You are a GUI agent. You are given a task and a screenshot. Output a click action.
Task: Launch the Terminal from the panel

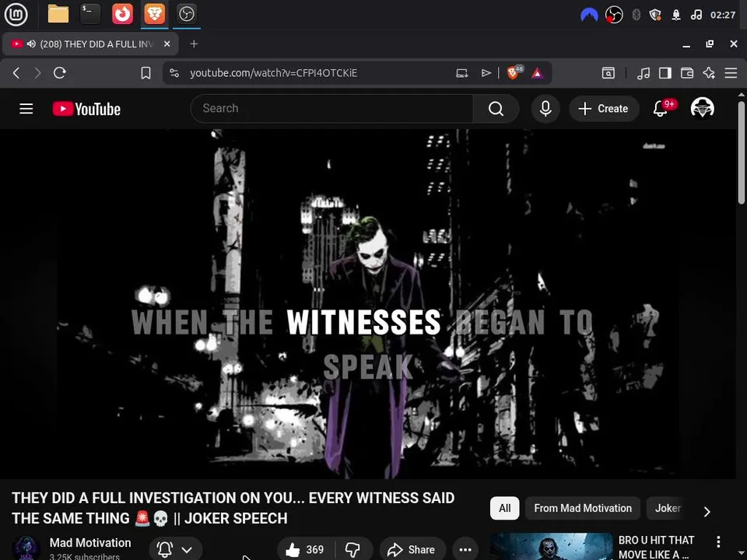click(90, 14)
